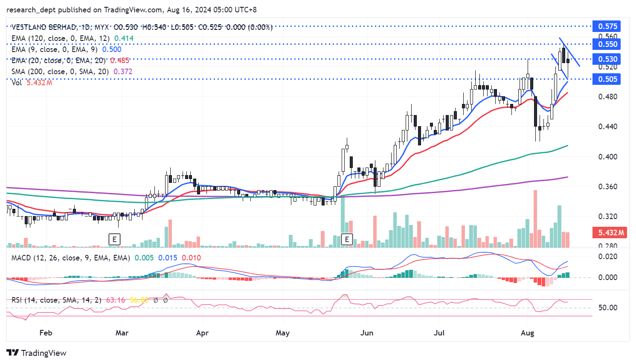Screen dimensions: 636x364
Task: Click the Feb label on time axis
Action: (x=46, y=333)
